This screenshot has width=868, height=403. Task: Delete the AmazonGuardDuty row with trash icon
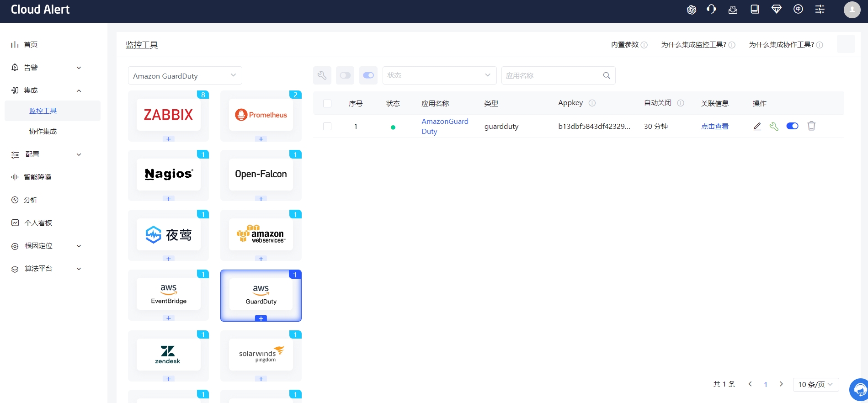pyautogui.click(x=811, y=126)
